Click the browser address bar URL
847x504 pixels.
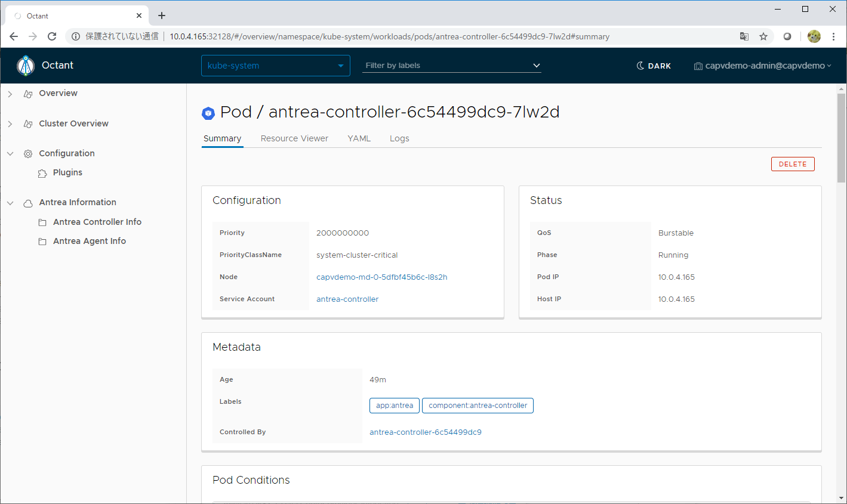pos(389,36)
